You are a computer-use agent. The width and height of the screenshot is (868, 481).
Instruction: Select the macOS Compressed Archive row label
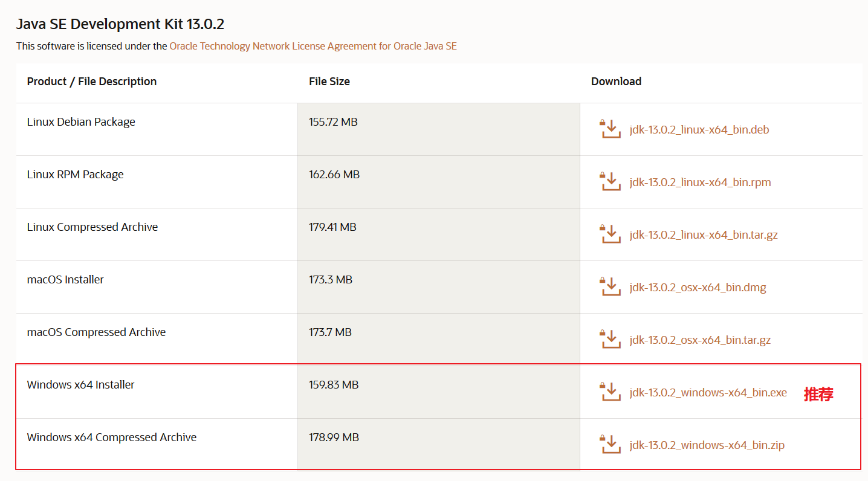[x=97, y=332]
